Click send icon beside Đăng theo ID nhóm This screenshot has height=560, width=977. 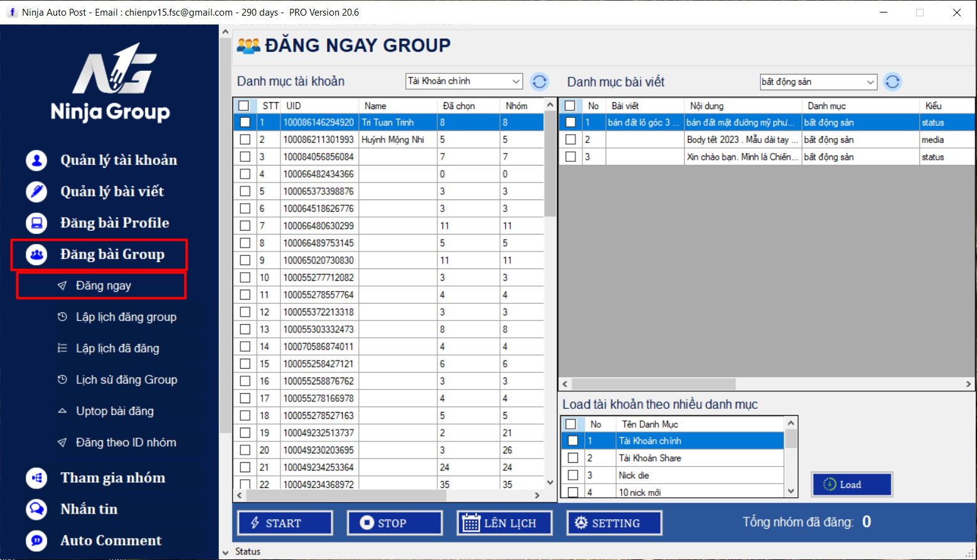pos(62,443)
